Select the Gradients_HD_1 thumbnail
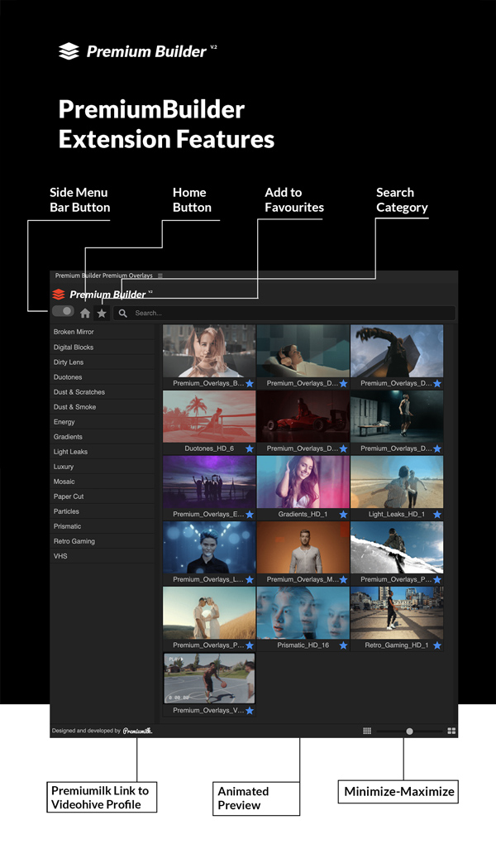This screenshot has height=868, width=496. [303, 482]
